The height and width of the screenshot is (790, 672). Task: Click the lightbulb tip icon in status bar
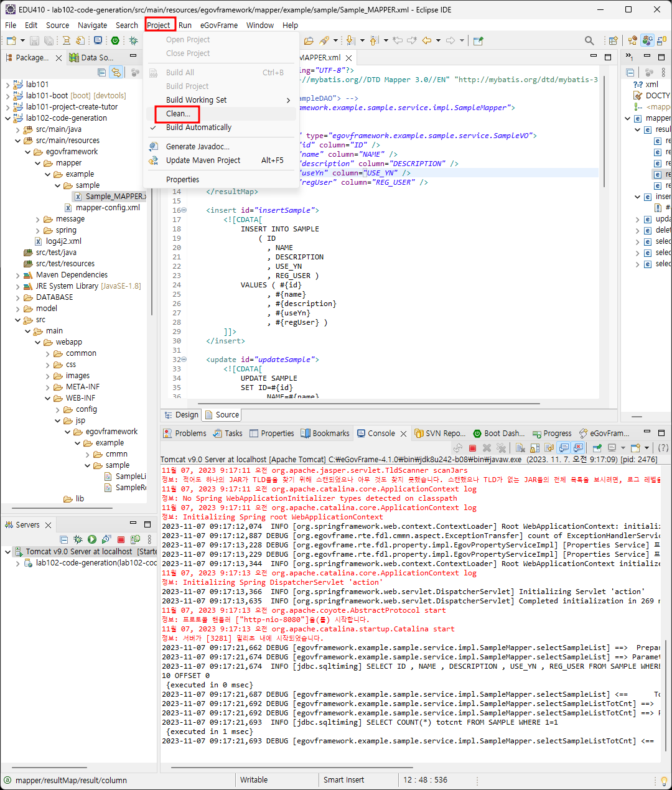[x=664, y=781]
